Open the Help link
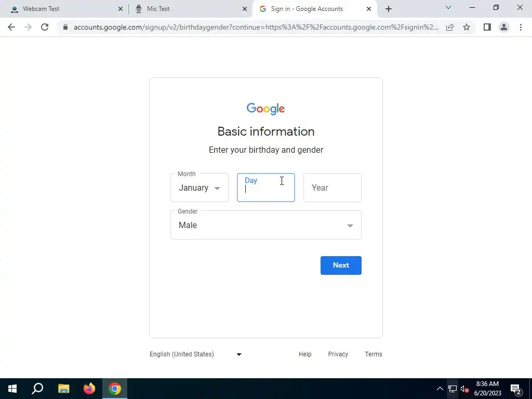This screenshot has height=399, width=532. [305, 354]
